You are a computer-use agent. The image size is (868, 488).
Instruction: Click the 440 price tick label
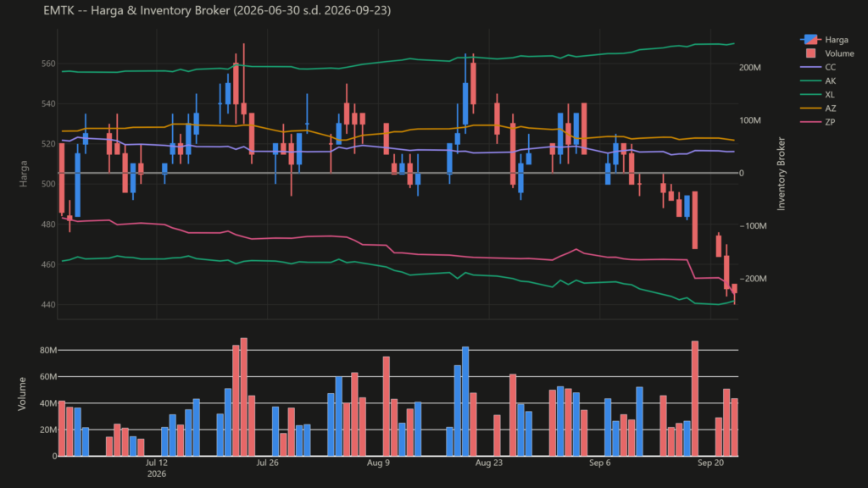[x=48, y=305]
